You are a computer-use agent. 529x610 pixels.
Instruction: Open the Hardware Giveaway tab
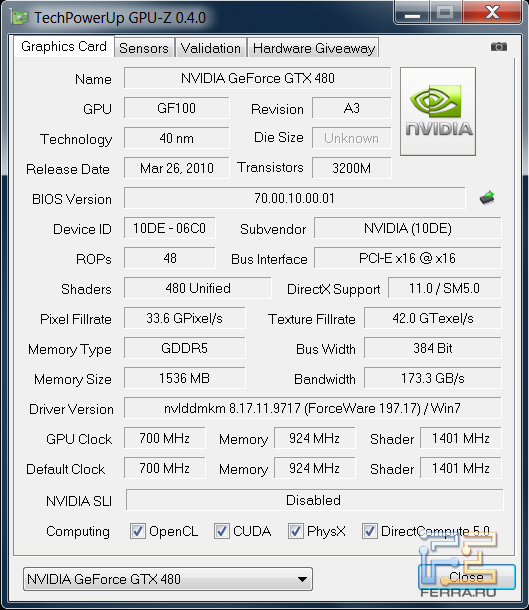click(x=314, y=48)
